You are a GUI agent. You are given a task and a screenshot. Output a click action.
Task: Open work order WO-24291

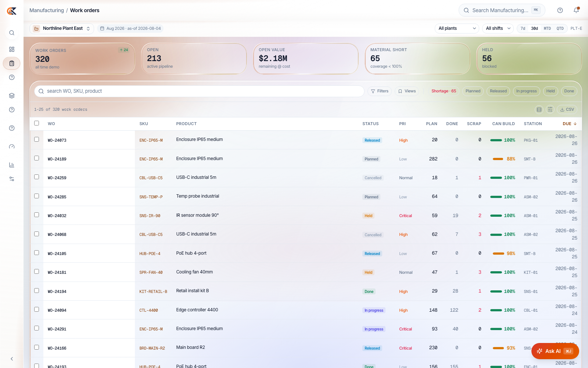click(57, 329)
